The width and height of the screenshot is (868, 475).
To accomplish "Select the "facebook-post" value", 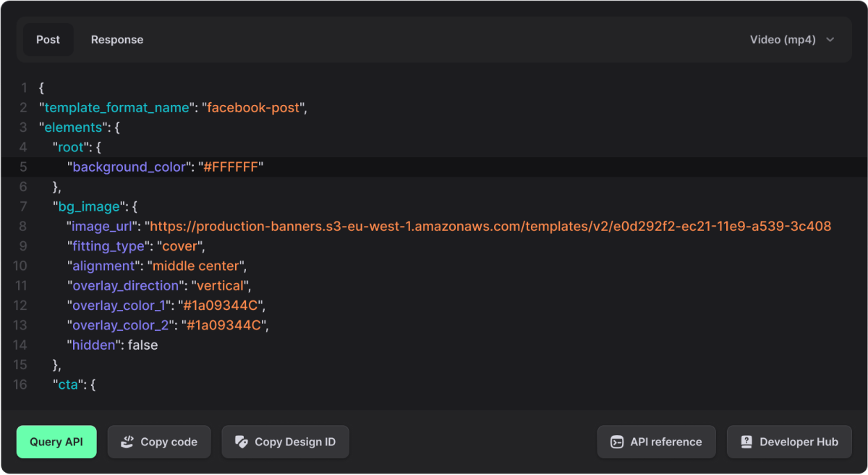I will [254, 108].
